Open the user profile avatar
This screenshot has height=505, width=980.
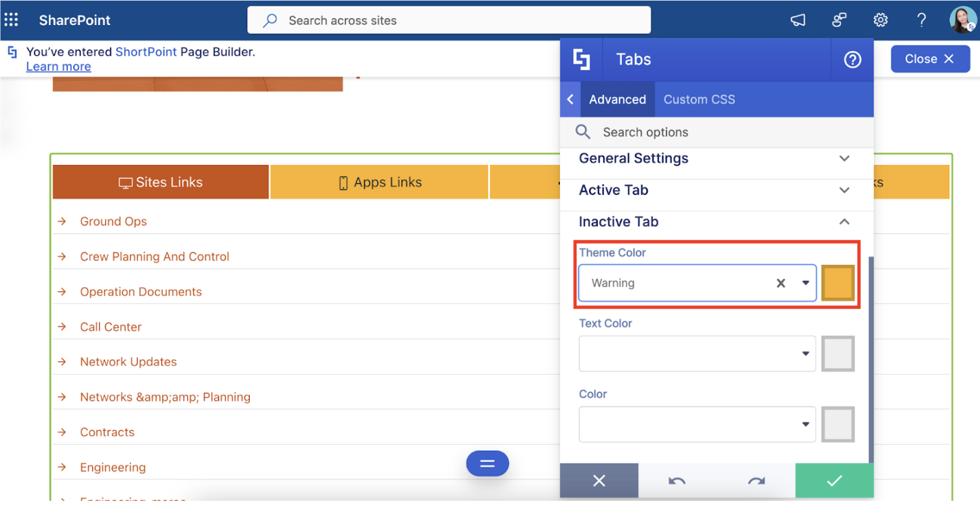point(962,20)
